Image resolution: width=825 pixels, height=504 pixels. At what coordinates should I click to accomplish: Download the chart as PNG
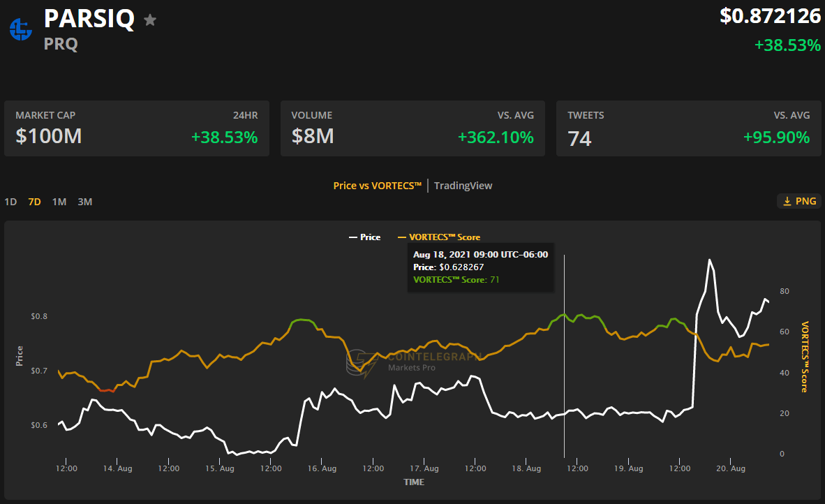click(x=798, y=201)
